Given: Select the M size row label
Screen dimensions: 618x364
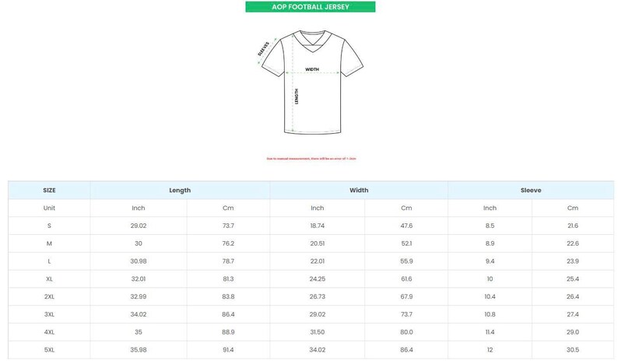Looking at the screenshot, I should (49, 243).
